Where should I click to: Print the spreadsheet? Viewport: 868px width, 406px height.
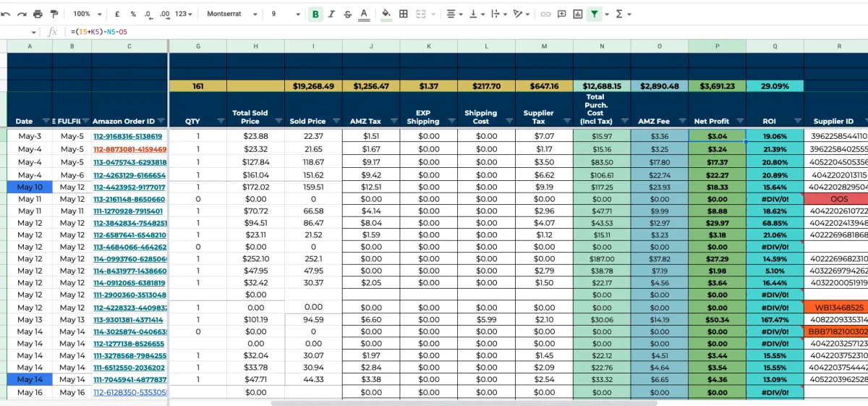click(x=38, y=14)
